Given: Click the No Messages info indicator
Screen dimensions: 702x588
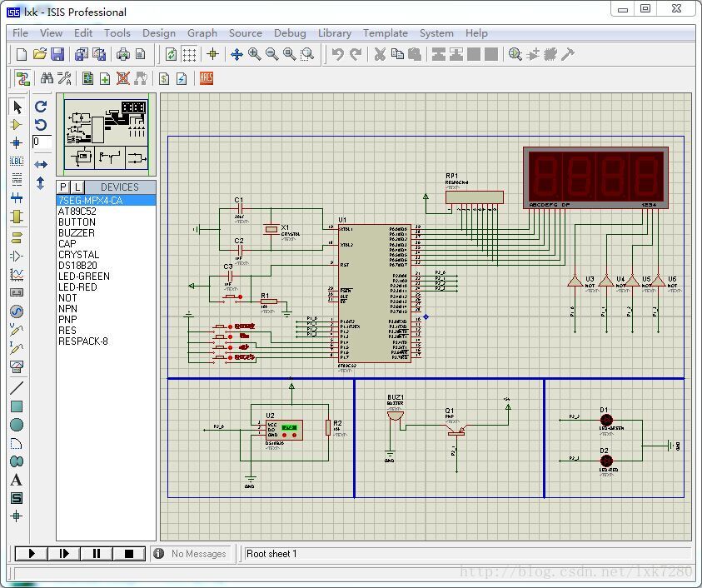Looking at the screenshot, I should tap(190, 554).
